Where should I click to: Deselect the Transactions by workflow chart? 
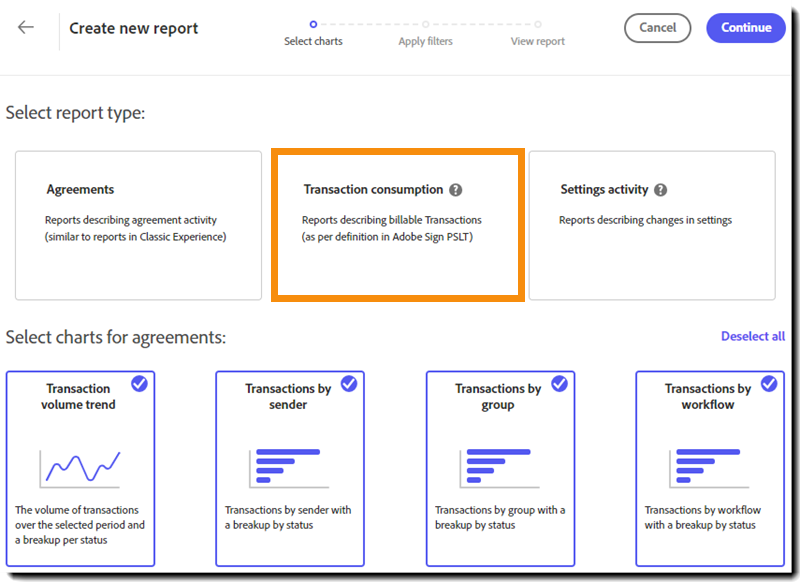pyautogui.click(x=769, y=384)
